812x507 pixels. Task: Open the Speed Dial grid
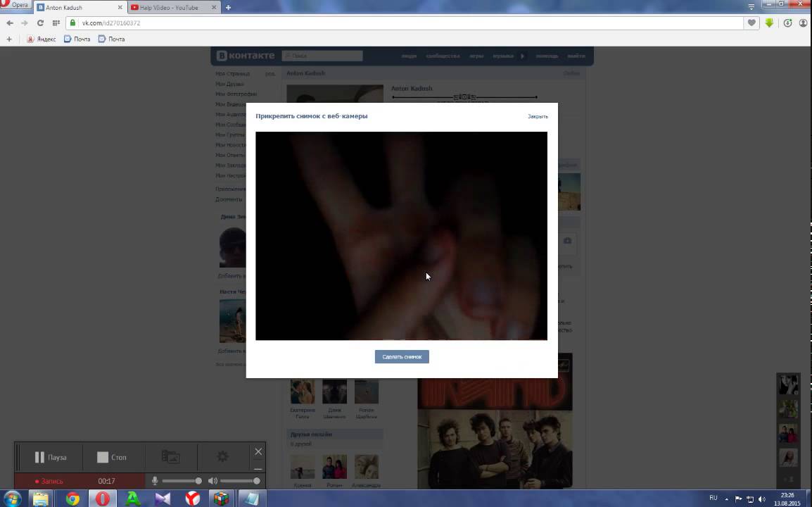coord(56,23)
